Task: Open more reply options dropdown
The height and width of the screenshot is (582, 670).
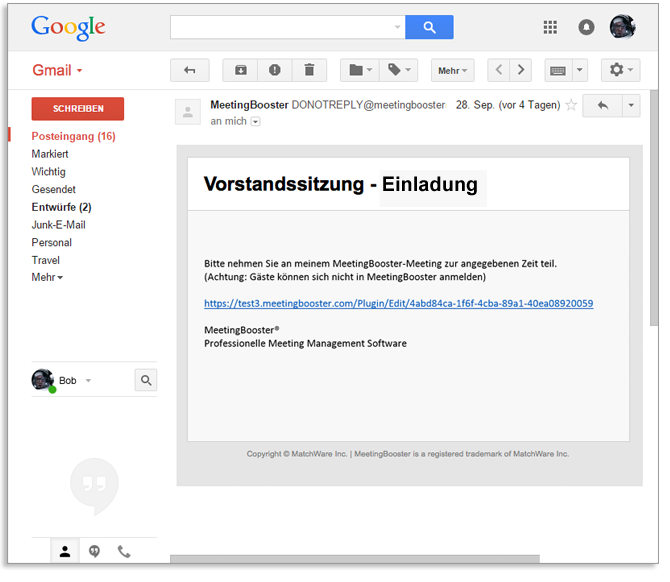Action: point(631,106)
